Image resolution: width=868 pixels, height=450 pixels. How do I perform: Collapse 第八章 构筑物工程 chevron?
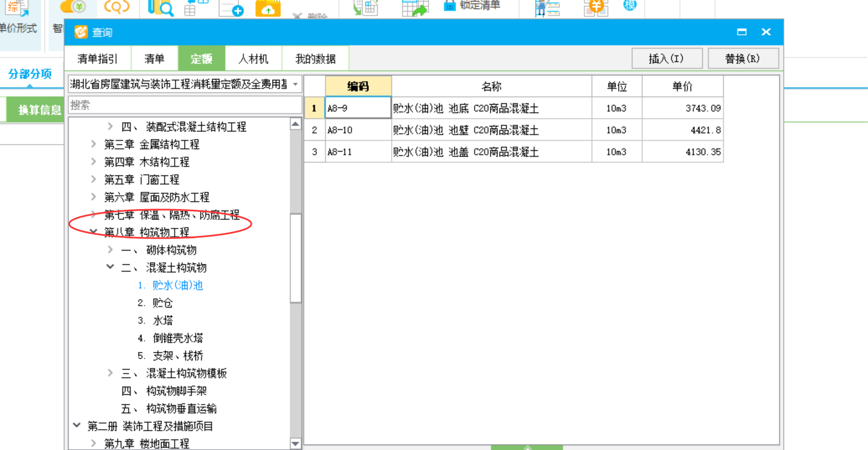[x=93, y=232]
